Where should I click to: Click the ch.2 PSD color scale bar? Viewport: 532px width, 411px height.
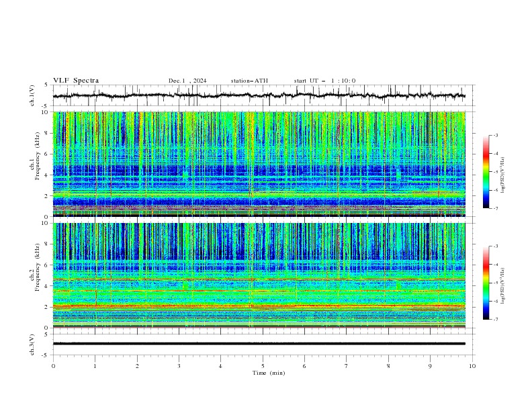(486, 283)
